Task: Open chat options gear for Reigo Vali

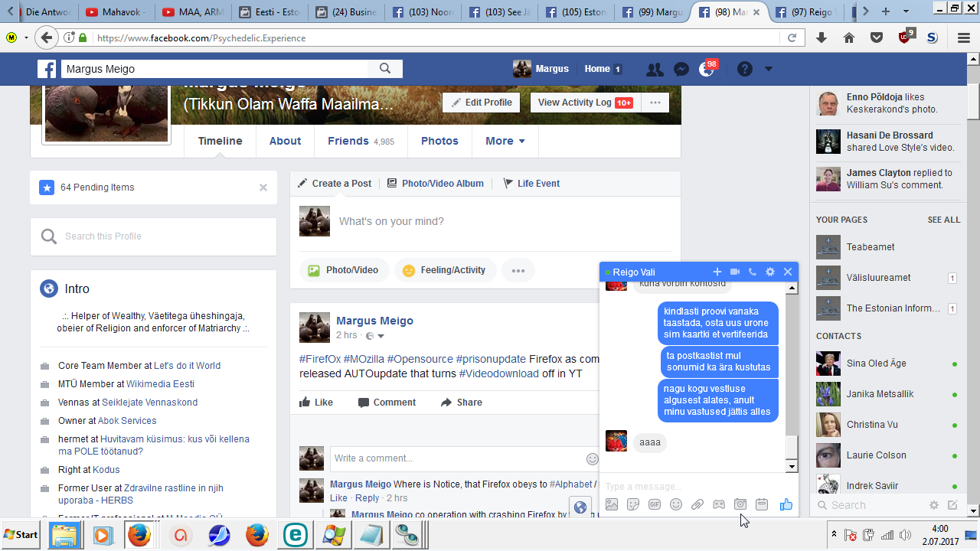Action: (x=770, y=272)
